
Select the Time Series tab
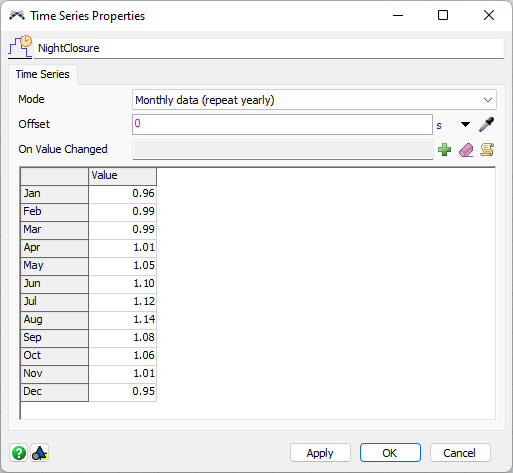coord(43,74)
